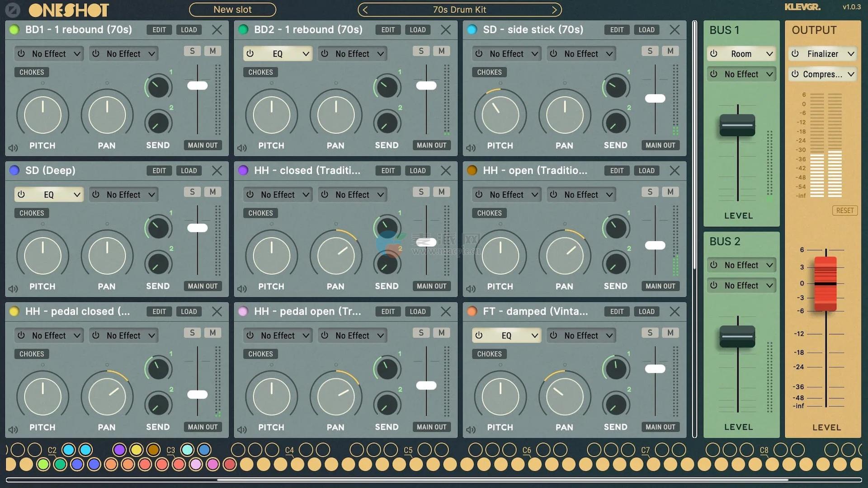Go to previous preset arrow beside 70s Drum Kit

click(x=365, y=9)
